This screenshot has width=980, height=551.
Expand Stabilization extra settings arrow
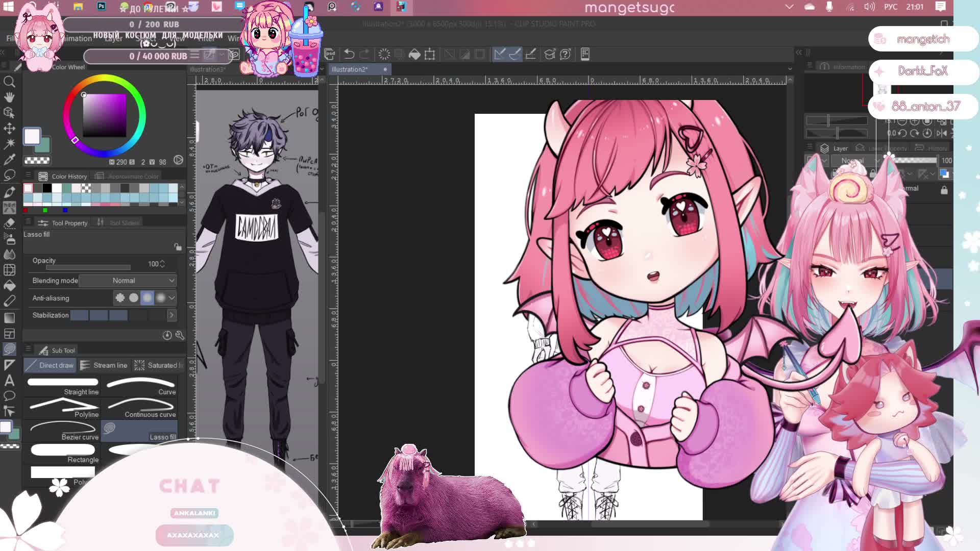(x=171, y=315)
